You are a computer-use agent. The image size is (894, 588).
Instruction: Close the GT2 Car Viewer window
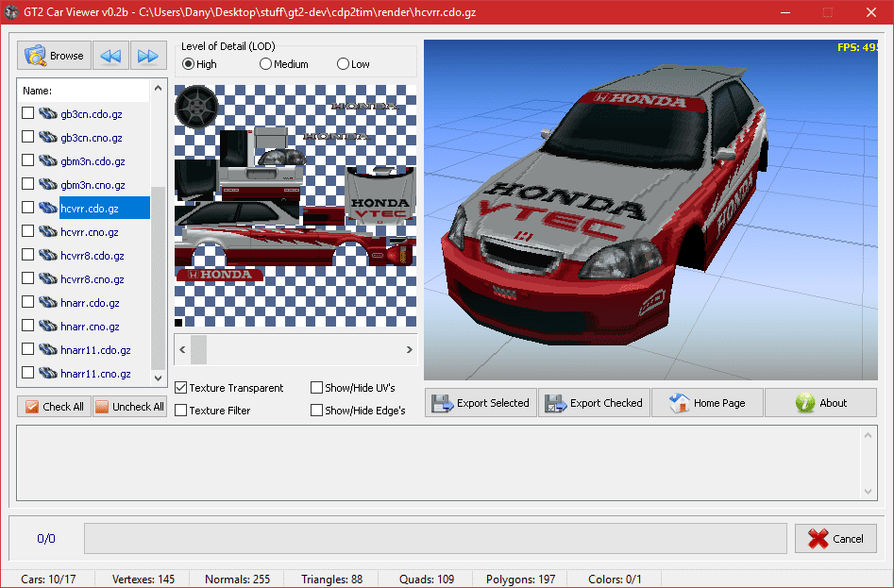(871, 12)
